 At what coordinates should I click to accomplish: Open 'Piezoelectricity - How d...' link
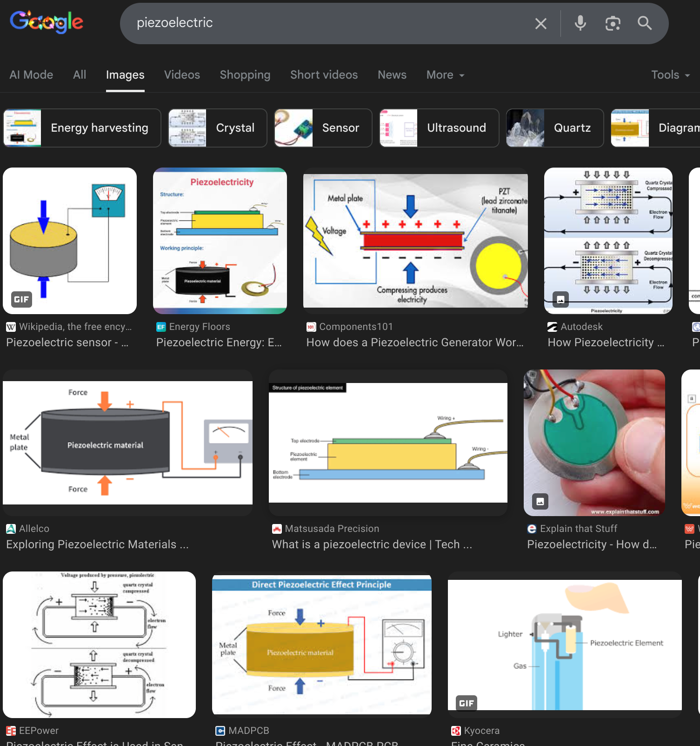click(x=592, y=544)
